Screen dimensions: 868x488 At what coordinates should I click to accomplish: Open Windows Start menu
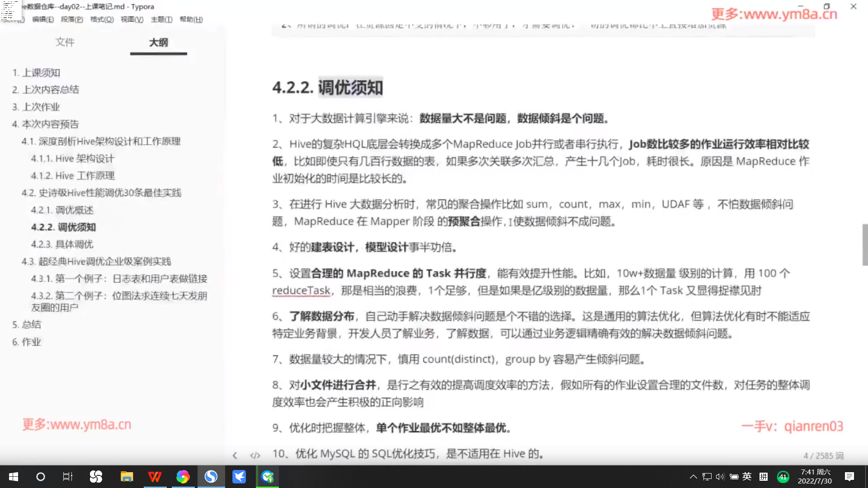coord(14,477)
